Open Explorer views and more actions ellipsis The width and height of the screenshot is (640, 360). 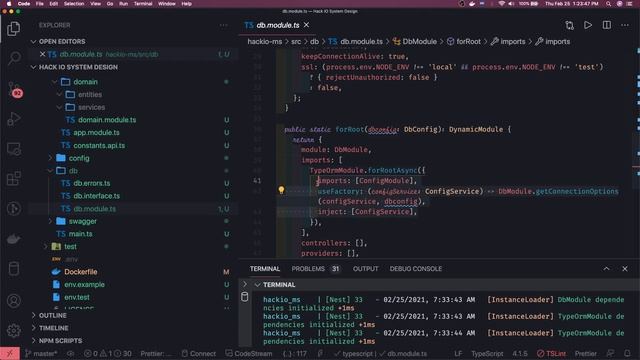click(224, 25)
